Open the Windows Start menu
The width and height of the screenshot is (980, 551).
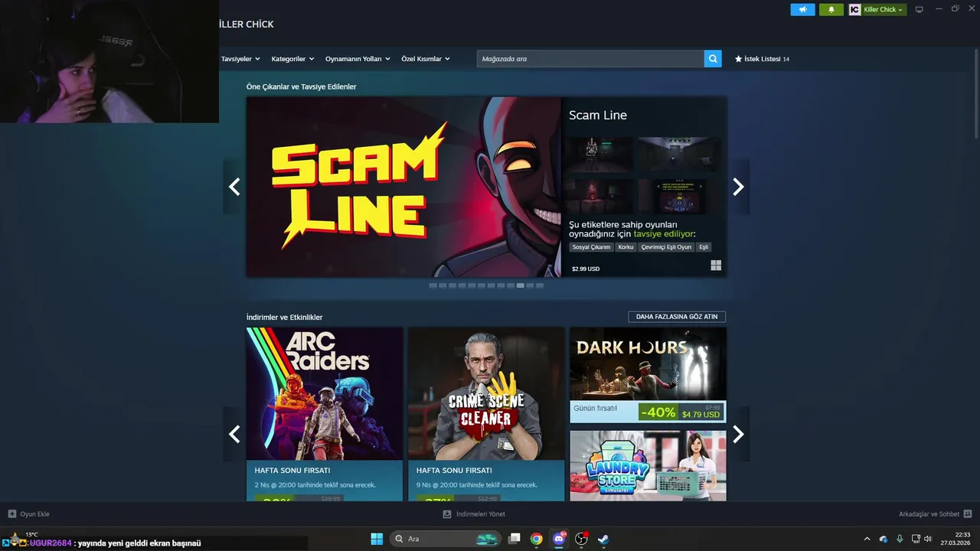[x=377, y=539]
